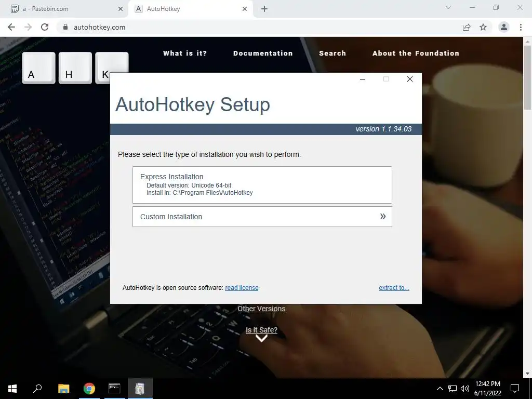Select the AutoHotkey browser tab
The height and width of the screenshot is (399, 532).
tap(190, 9)
